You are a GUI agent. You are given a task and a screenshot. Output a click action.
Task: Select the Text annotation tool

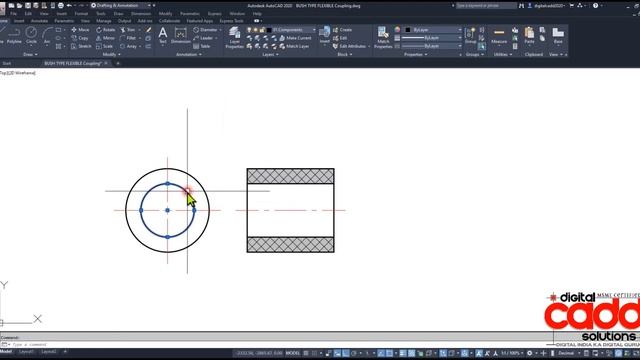(163, 36)
